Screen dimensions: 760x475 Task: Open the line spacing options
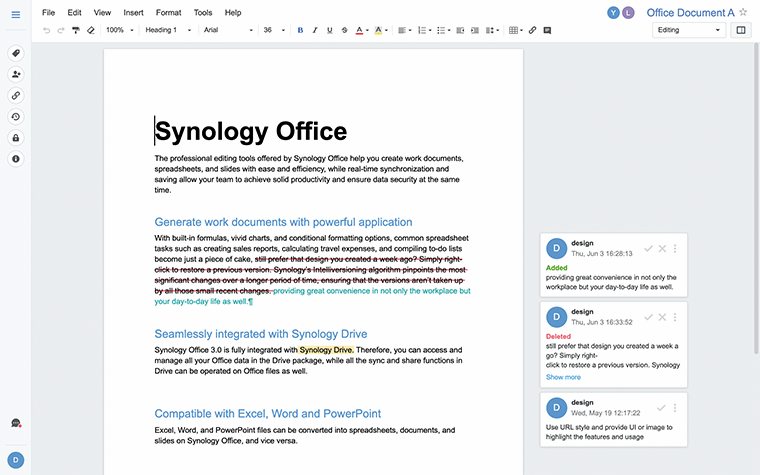tap(492, 30)
